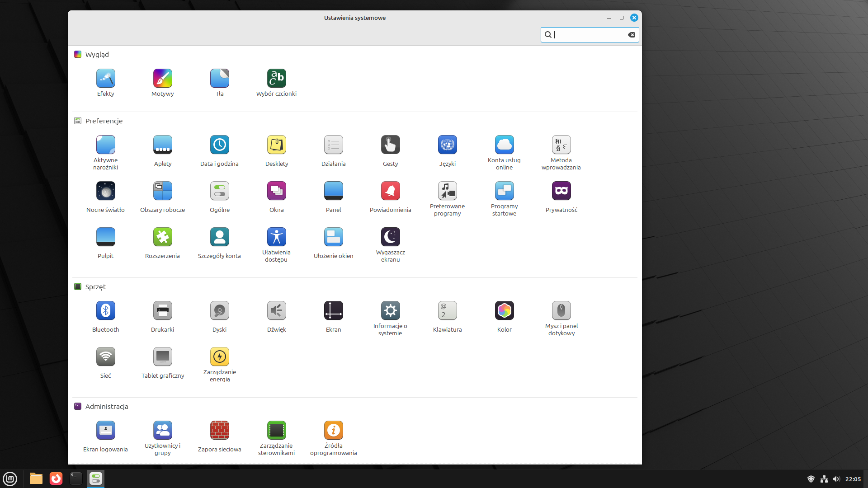The image size is (868, 488).
Task: Open Kolor color management icon
Action: [504, 311]
